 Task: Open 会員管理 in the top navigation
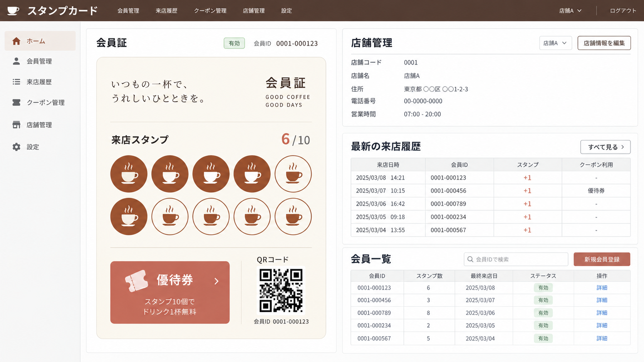tap(128, 11)
